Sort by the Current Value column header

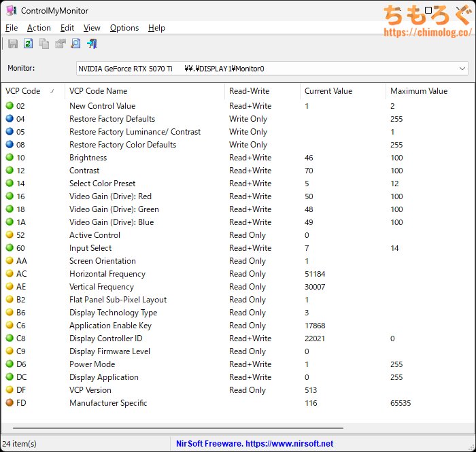click(343, 91)
